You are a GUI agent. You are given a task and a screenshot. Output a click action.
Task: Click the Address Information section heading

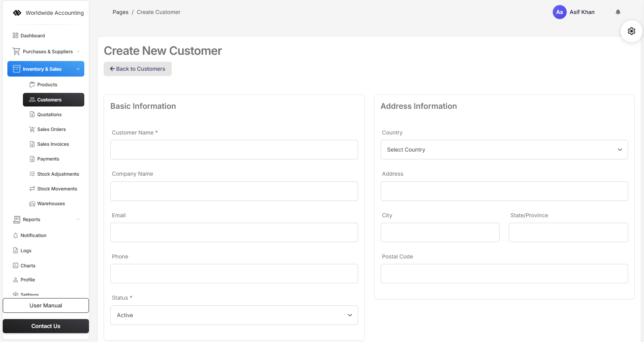419,106
